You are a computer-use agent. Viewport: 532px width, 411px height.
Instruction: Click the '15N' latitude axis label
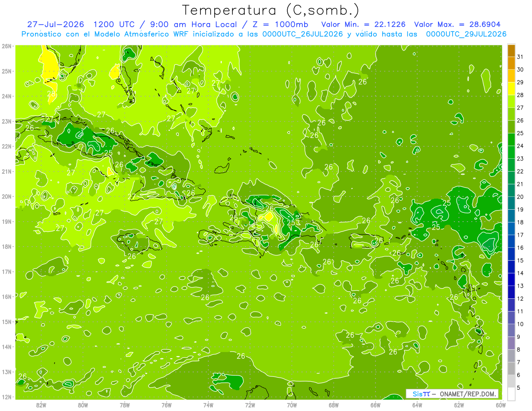point(7,322)
